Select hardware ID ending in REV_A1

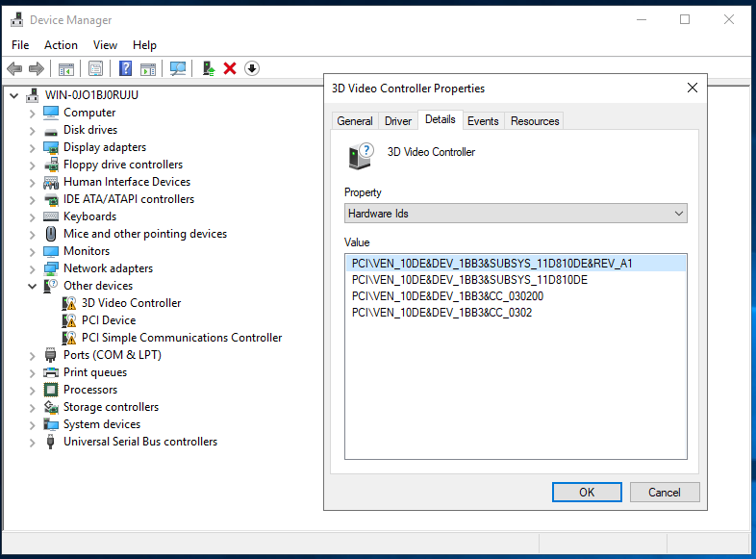[x=516, y=264]
